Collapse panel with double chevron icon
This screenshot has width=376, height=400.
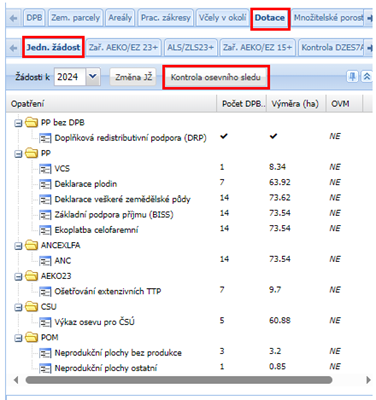pyautogui.click(x=367, y=77)
